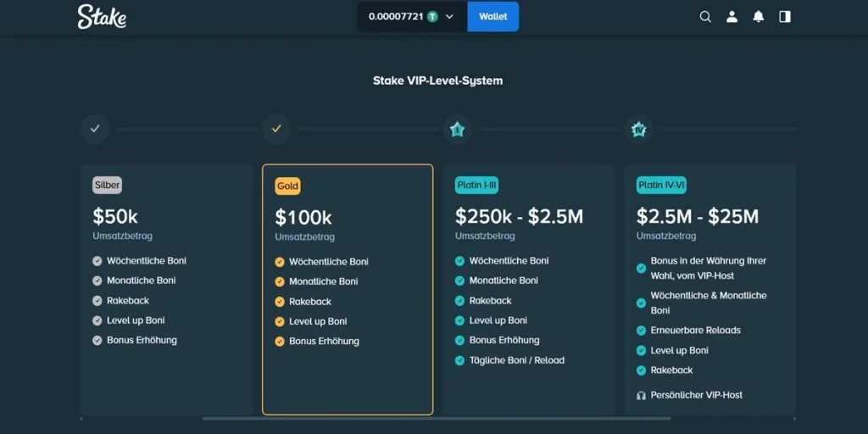Click the $50k amount

[x=115, y=216]
